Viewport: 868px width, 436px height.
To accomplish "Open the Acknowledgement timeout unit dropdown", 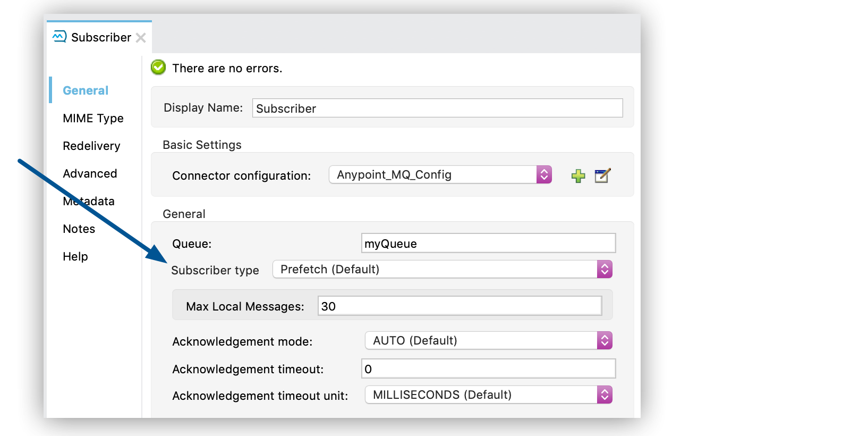I will point(488,395).
